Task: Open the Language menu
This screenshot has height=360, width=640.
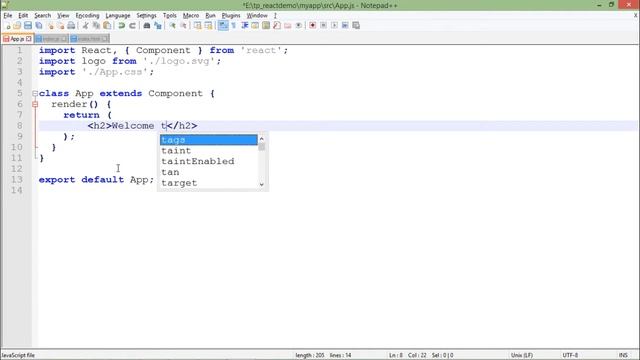Action: [x=118, y=16]
